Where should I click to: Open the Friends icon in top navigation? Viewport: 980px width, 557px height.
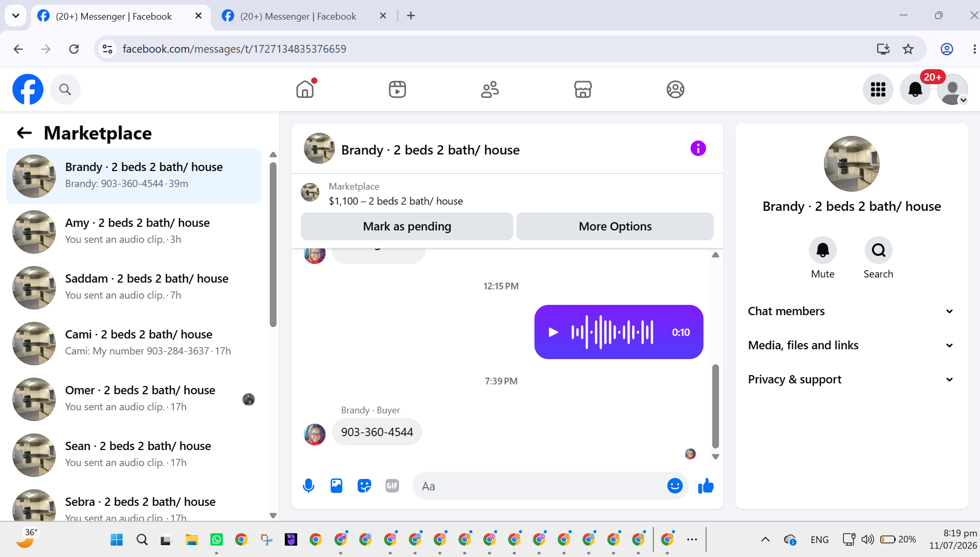[x=490, y=89]
